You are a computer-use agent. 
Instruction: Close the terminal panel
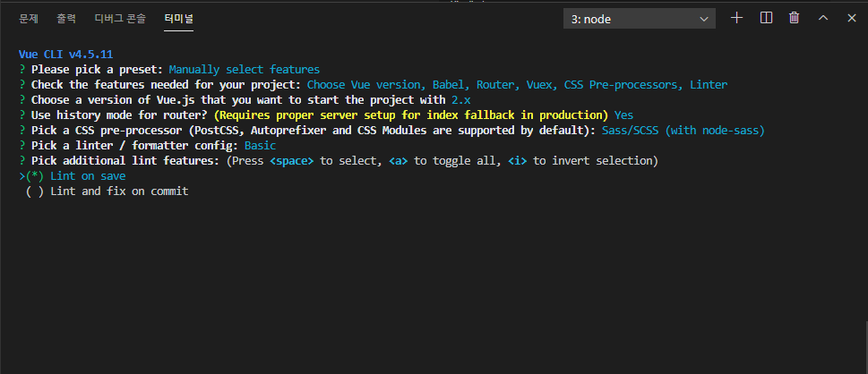[x=852, y=18]
